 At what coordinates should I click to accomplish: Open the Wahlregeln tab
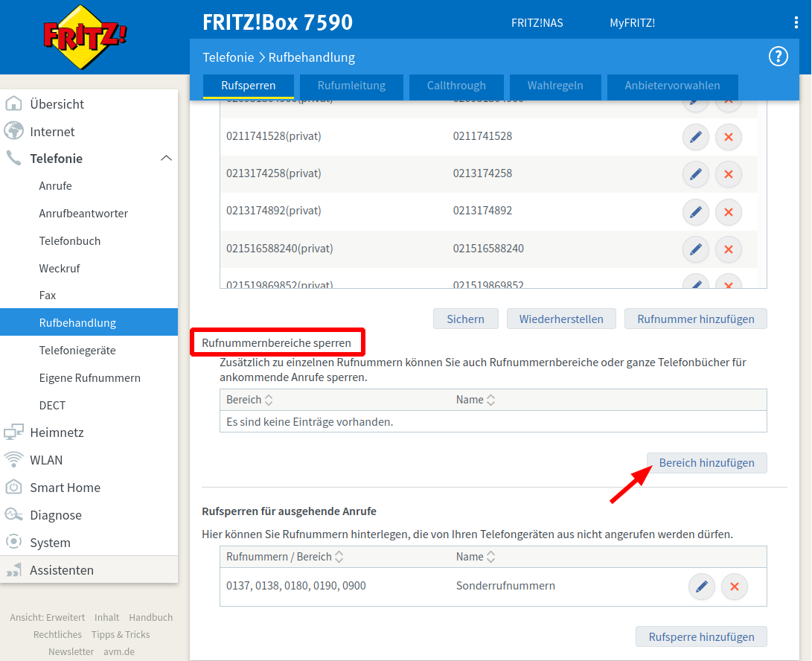(x=554, y=86)
